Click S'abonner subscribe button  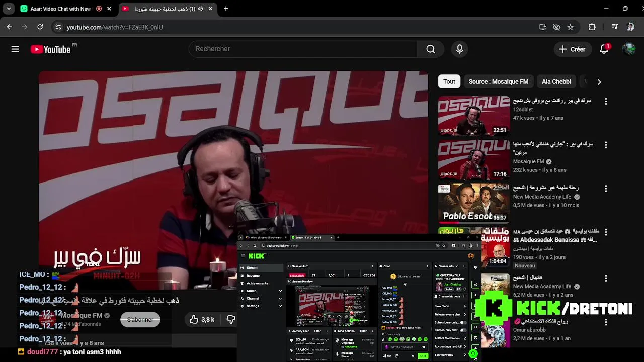(140, 319)
